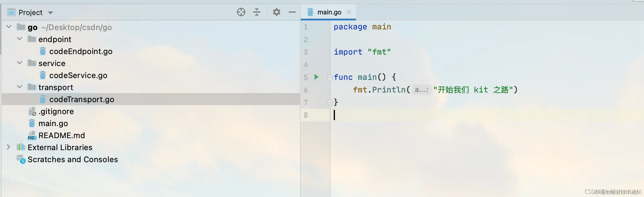Viewport: 644px width, 197px height.
Task: Click the .gitignore file icon
Action: click(32, 111)
